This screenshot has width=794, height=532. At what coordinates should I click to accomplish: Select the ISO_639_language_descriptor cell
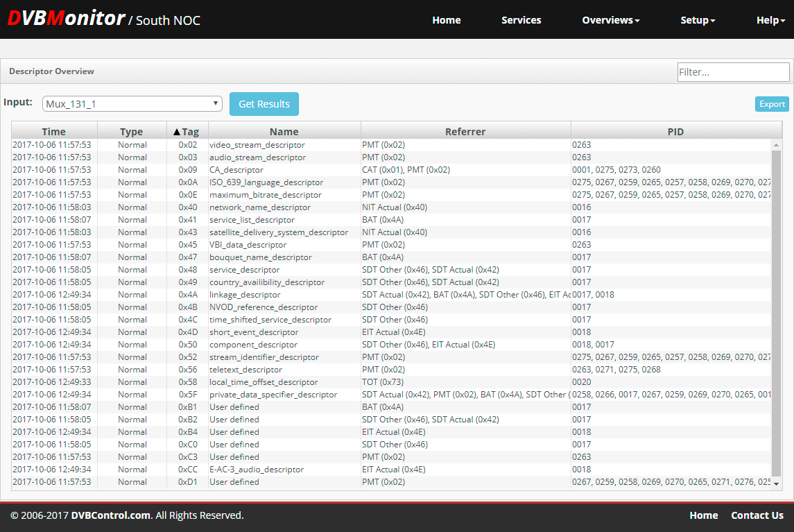[x=266, y=182]
